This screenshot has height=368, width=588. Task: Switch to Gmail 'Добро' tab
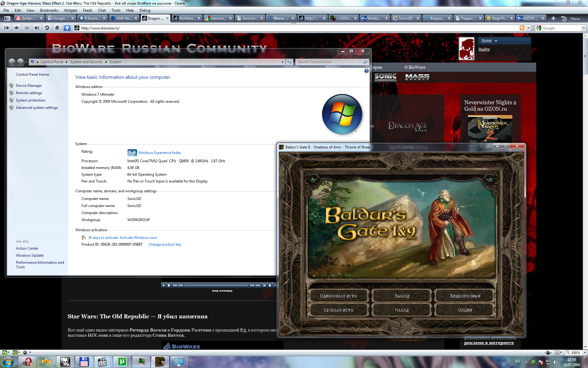coord(29,18)
